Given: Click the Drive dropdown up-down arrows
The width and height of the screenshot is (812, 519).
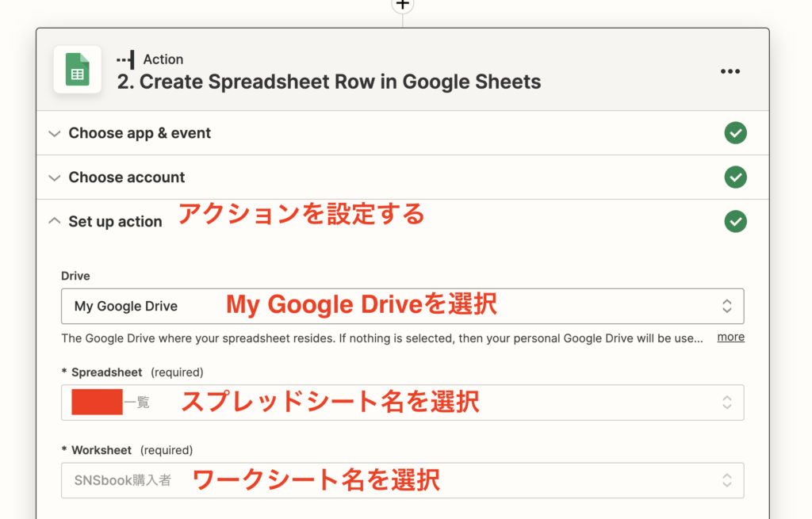Looking at the screenshot, I should (727, 306).
